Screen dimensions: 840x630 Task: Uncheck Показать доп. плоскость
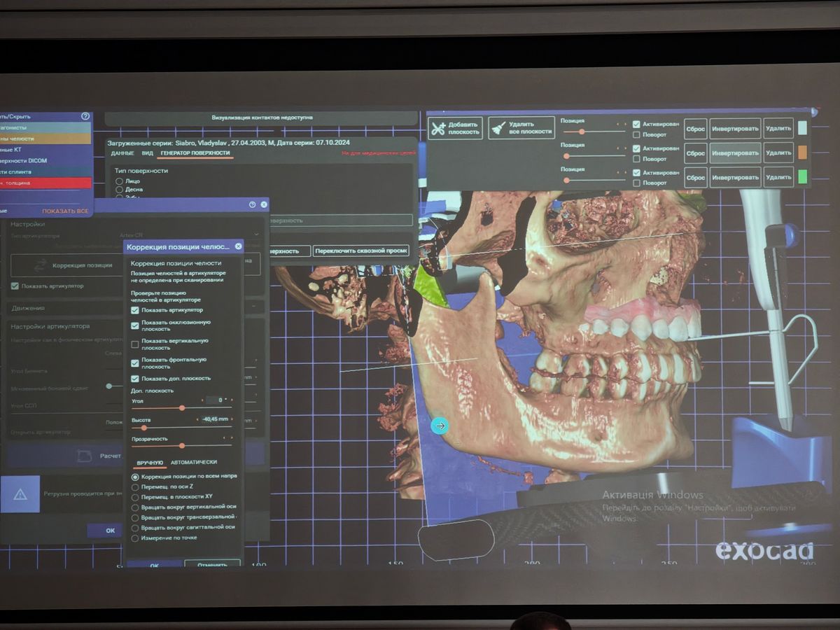135,379
